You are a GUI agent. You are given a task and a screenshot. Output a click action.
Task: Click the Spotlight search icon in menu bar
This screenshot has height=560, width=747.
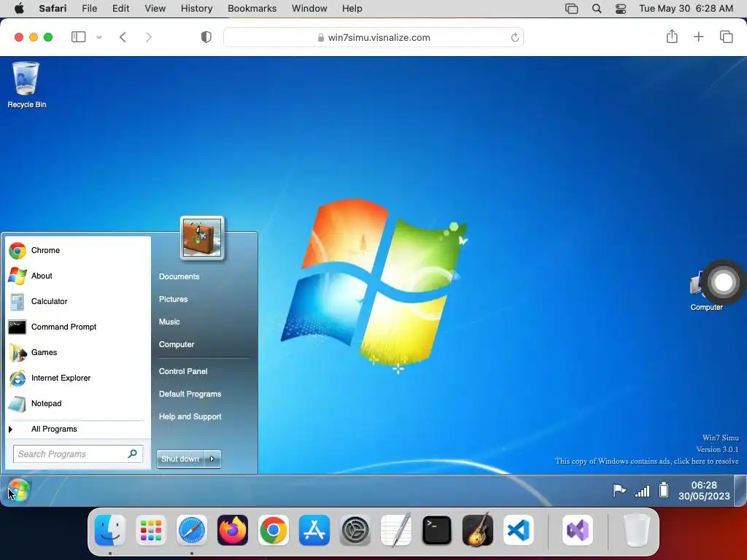(x=597, y=9)
